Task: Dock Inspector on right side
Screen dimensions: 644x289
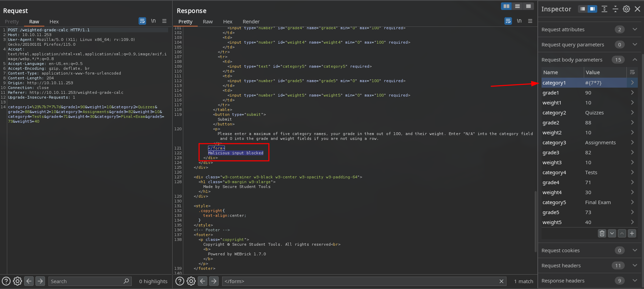Action: (x=592, y=9)
